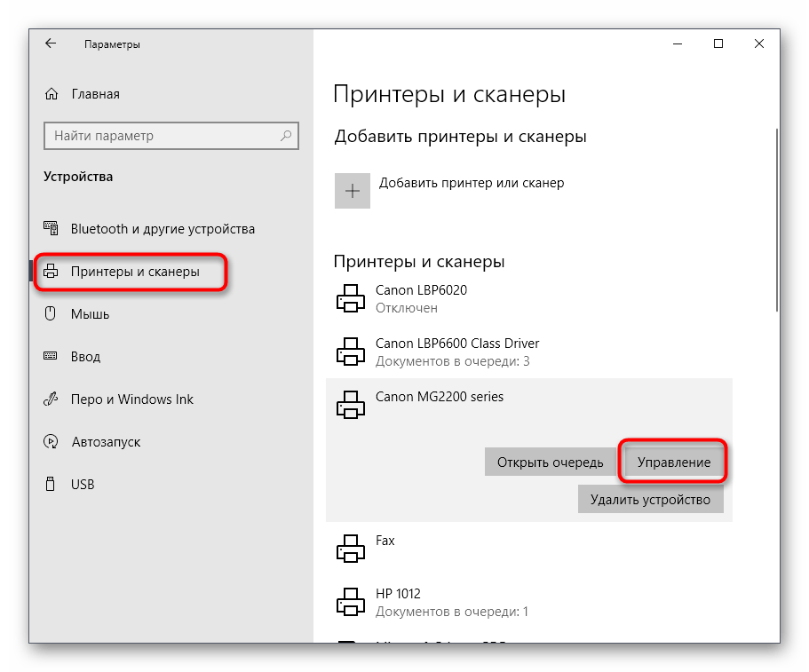This screenshot has height=672, width=809.
Task: Open Перо и Windows Ink section
Action: (132, 399)
